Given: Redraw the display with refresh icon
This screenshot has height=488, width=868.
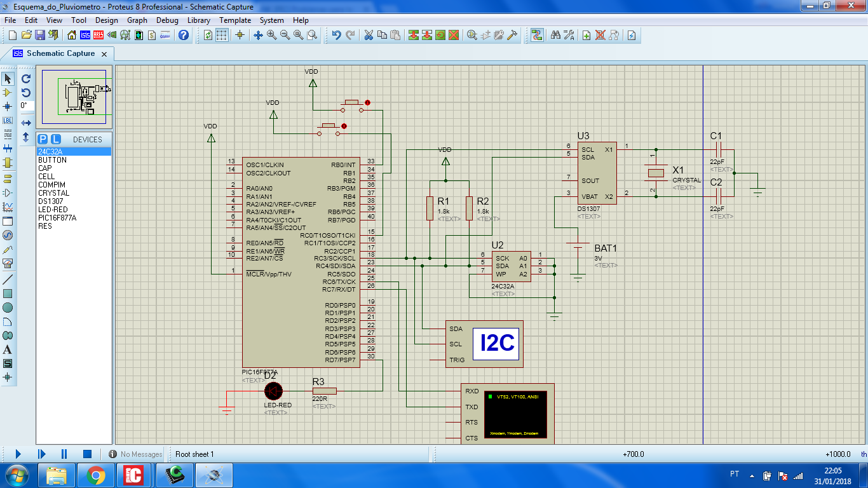Looking at the screenshot, I should 208,35.
